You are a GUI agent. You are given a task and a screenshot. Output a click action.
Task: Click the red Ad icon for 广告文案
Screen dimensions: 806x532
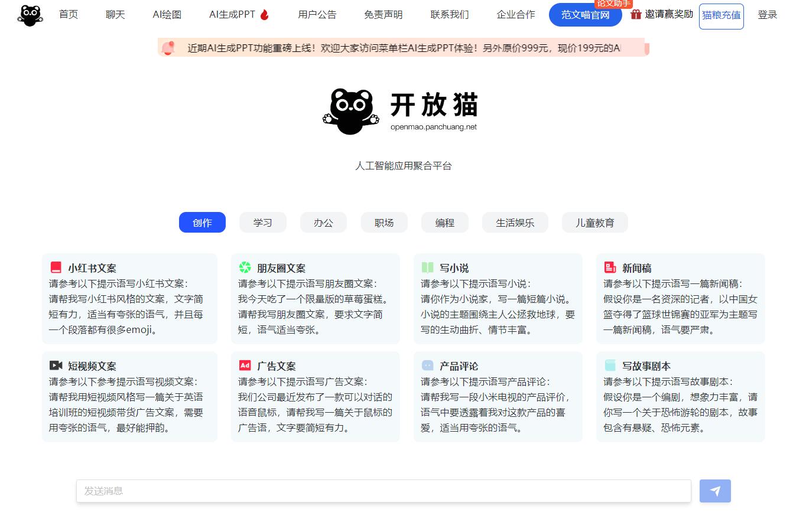click(x=245, y=365)
